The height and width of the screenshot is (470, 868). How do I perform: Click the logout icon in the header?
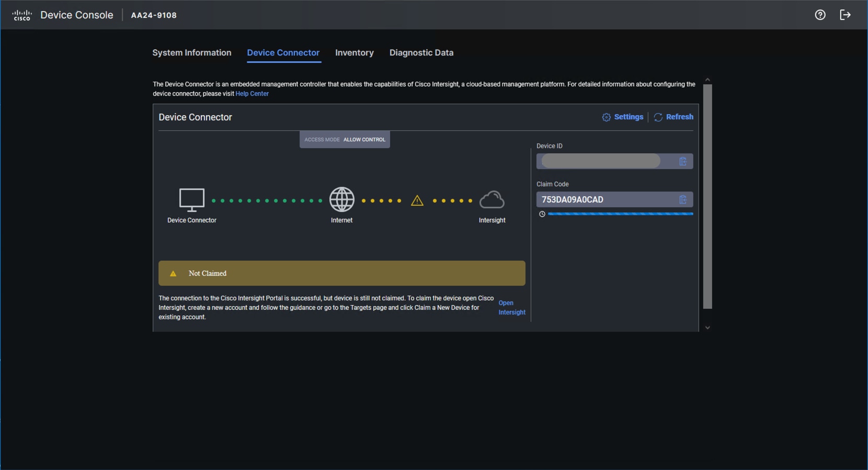pyautogui.click(x=845, y=15)
